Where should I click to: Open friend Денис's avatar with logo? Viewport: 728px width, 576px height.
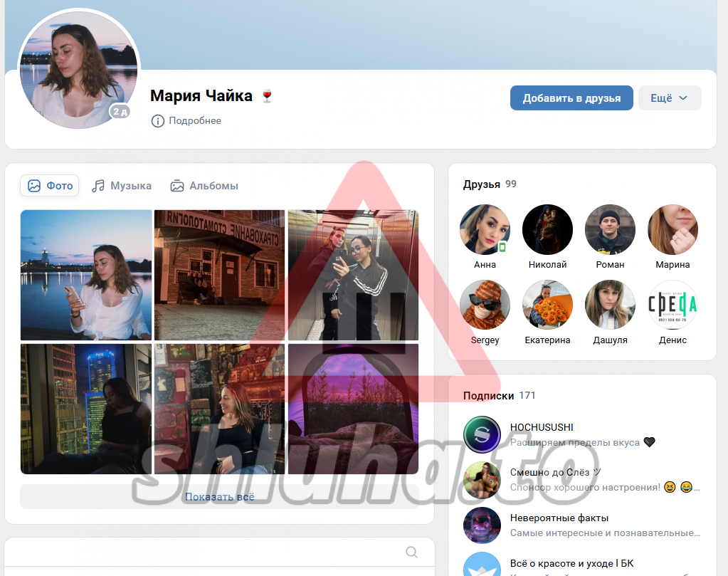point(672,305)
